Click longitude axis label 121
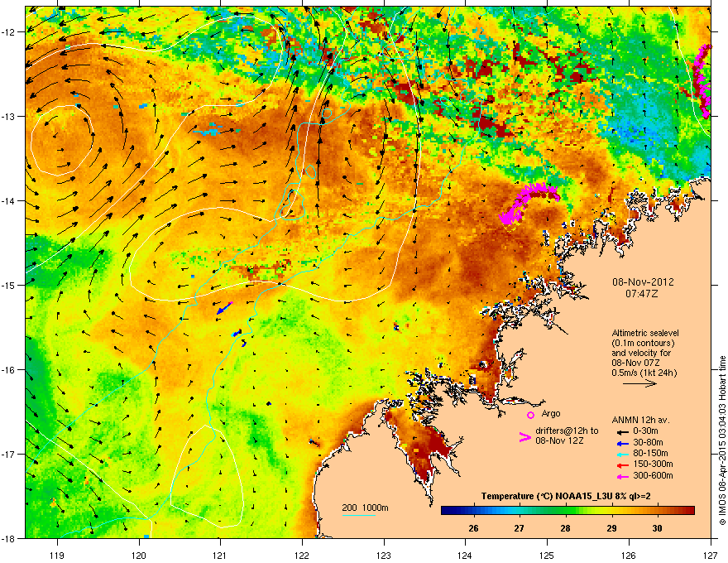Screen dimensions: 728x563 pyautogui.click(x=220, y=555)
